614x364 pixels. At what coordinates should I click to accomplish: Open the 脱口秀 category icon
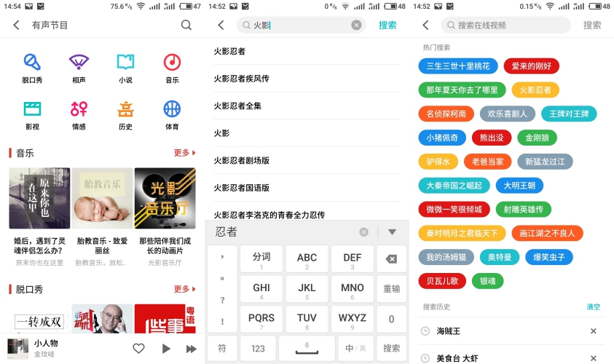tap(32, 68)
